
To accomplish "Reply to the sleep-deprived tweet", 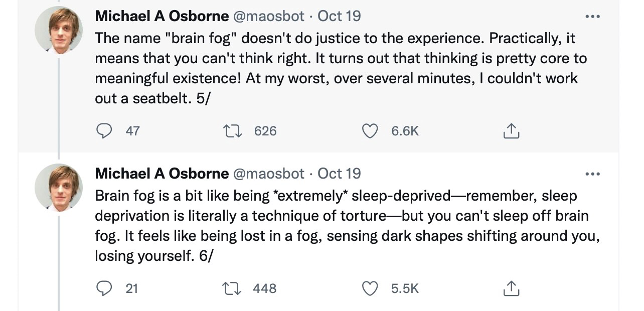I will [104, 288].
